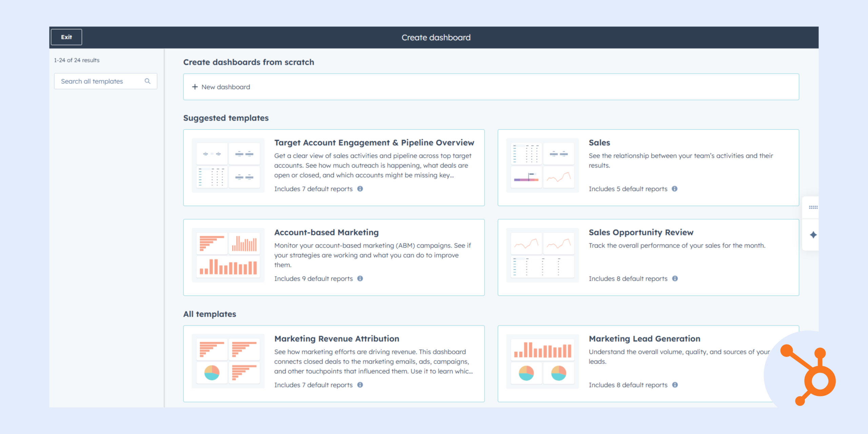
Task: Select the Sales template title
Action: point(599,143)
